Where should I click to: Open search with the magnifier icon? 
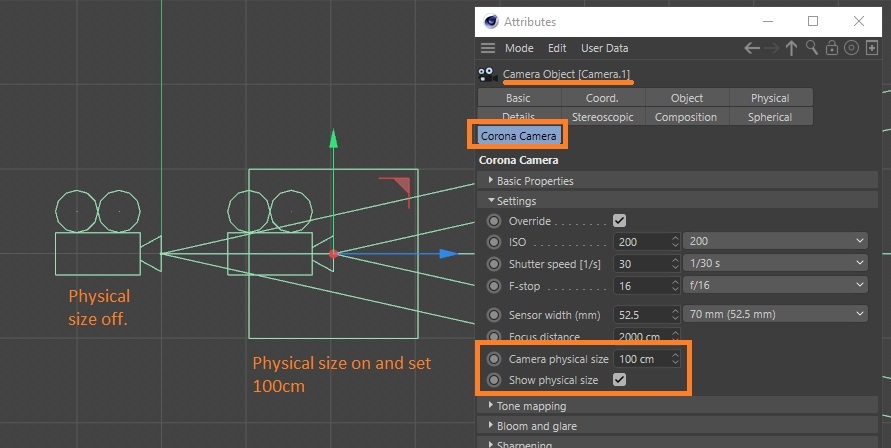[x=811, y=48]
